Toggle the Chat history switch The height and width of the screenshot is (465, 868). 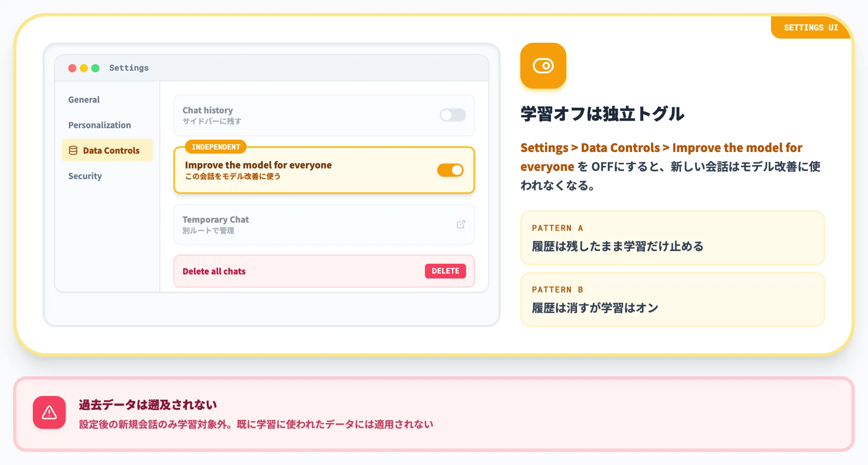pyautogui.click(x=452, y=115)
